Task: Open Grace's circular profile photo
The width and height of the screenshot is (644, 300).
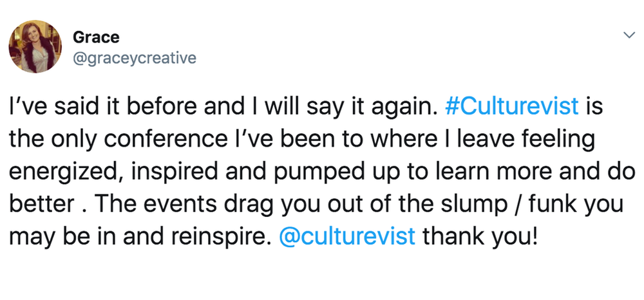Action: pyautogui.click(x=35, y=46)
